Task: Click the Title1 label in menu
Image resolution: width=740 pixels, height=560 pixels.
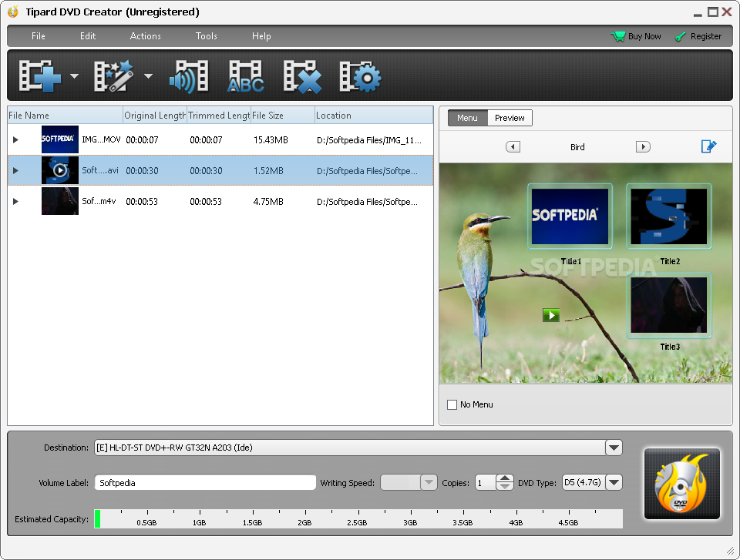Action: point(571,261)
